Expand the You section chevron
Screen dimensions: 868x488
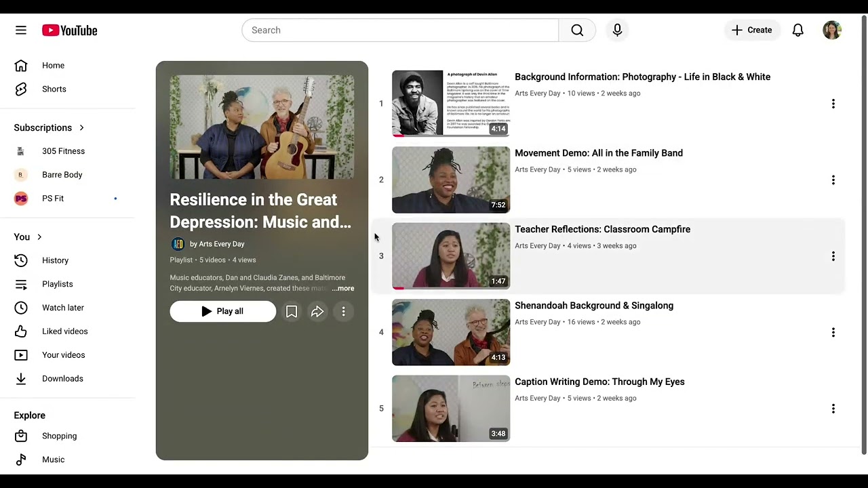[x=39, y=237]
